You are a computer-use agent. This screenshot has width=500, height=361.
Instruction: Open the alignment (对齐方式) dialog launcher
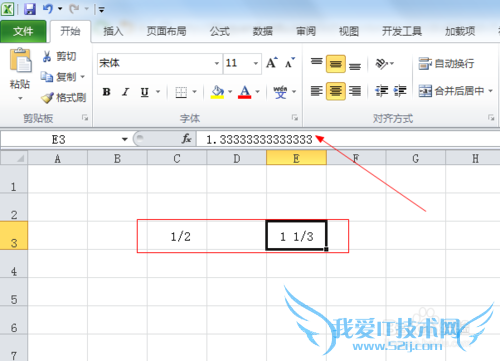[x=491, y=118]
